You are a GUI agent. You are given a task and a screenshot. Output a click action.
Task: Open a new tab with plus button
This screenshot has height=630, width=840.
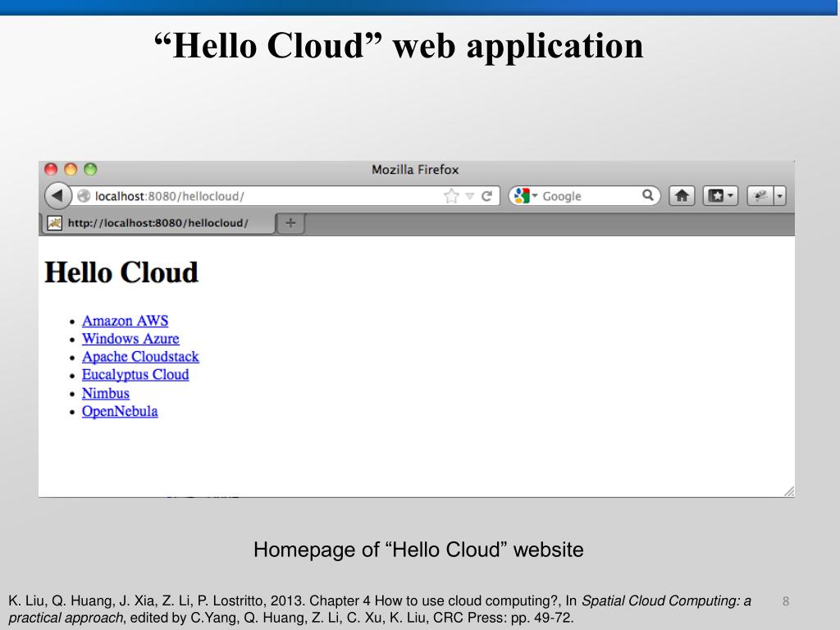click(290, 223)
